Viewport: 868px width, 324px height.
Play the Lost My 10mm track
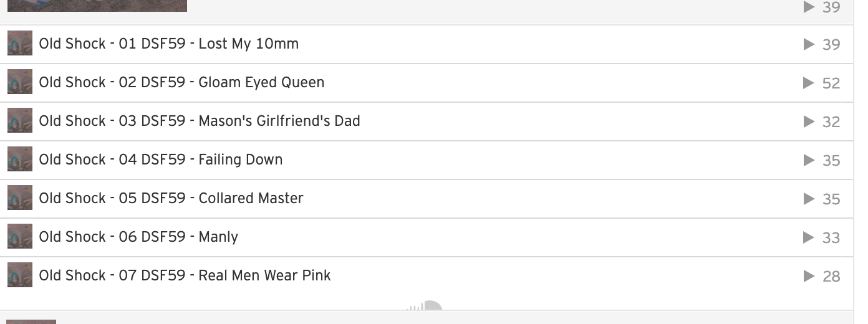click(809, 44)
